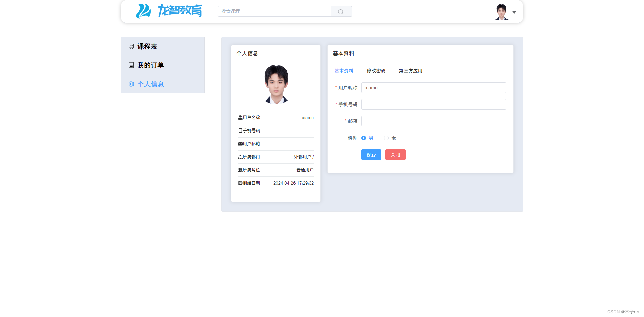
Task: Focus the 搜索课程 search box
Action: click(274, 11)
